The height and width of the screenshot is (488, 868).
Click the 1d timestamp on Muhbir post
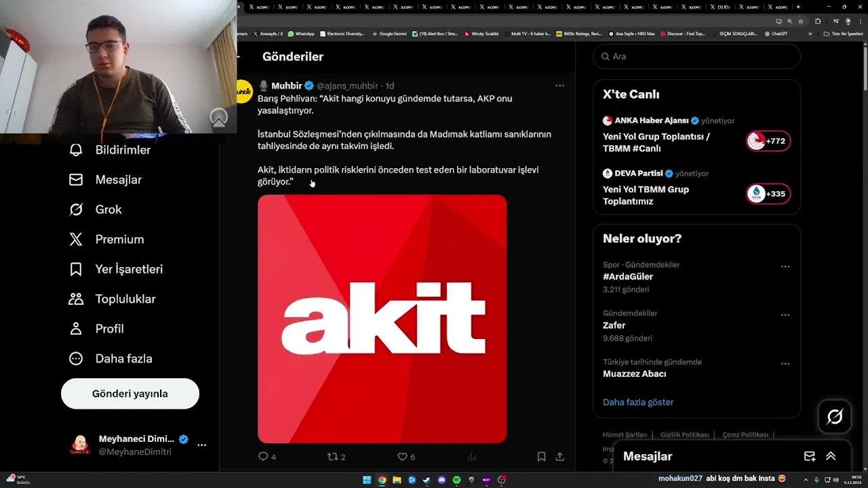click(x=390, y=85)
